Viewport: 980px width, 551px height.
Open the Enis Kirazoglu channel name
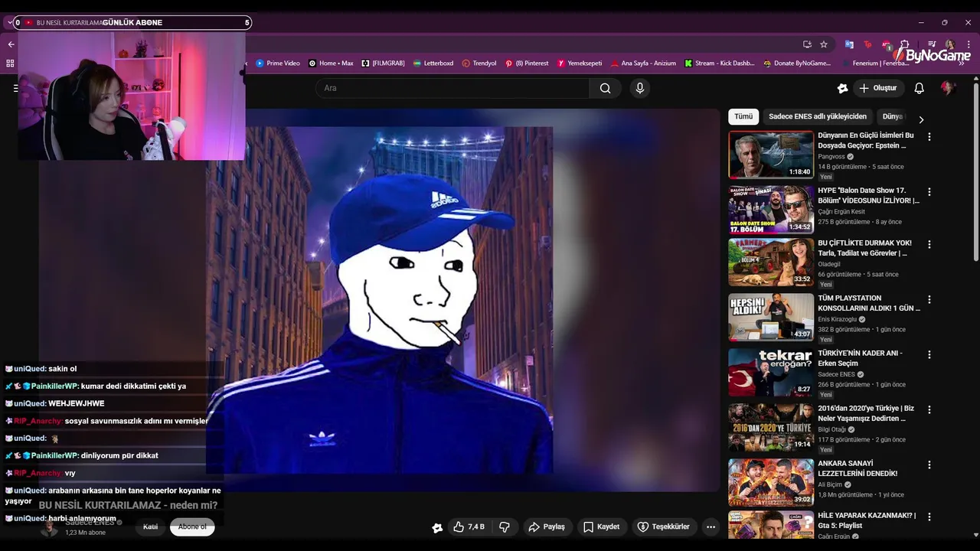pos(837,319)
